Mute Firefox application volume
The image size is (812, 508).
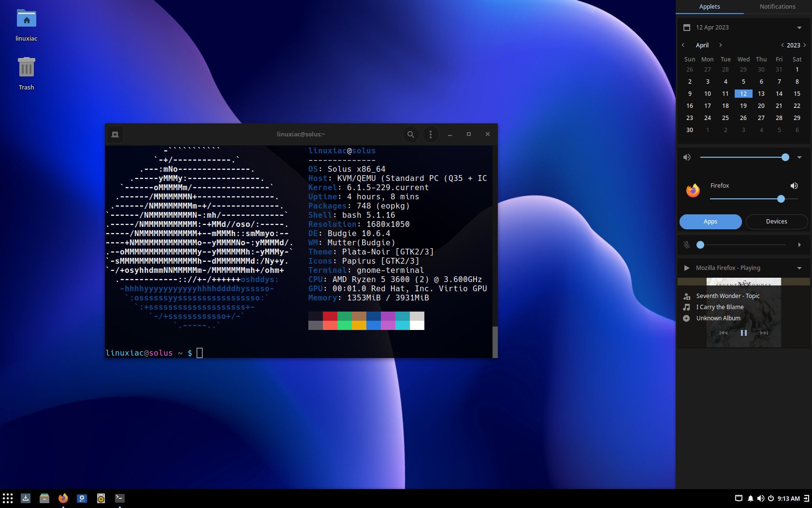point(794,186)
